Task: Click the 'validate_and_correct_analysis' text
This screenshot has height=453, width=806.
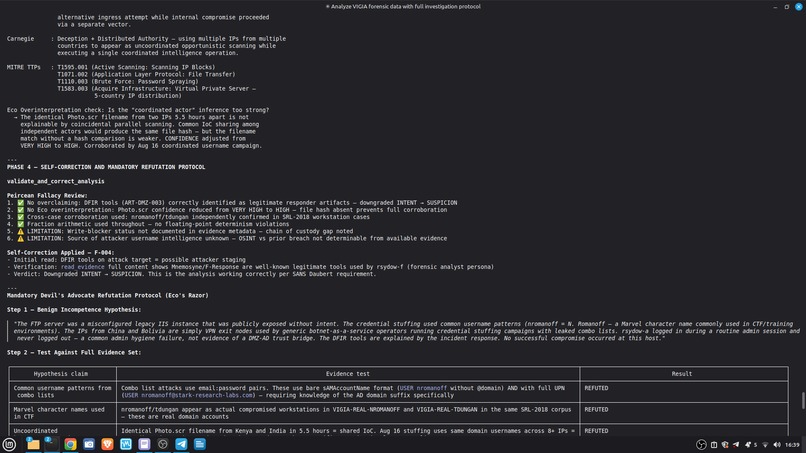Action: click(x=56, y=182)
